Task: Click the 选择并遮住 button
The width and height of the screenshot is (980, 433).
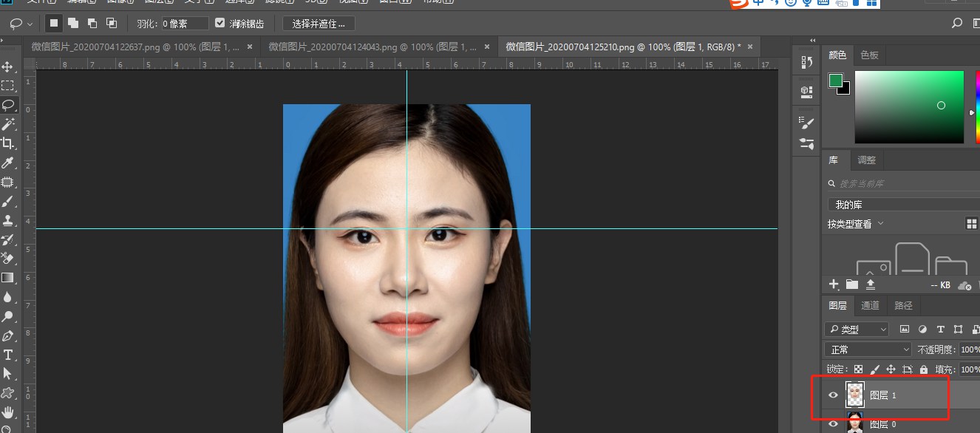Action: click(x=319, y=24)
